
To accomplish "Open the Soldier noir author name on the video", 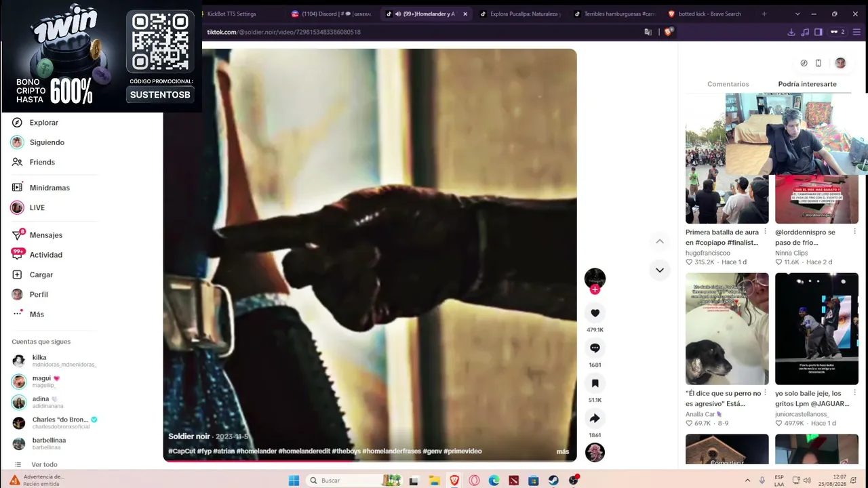I will (189, 436).
